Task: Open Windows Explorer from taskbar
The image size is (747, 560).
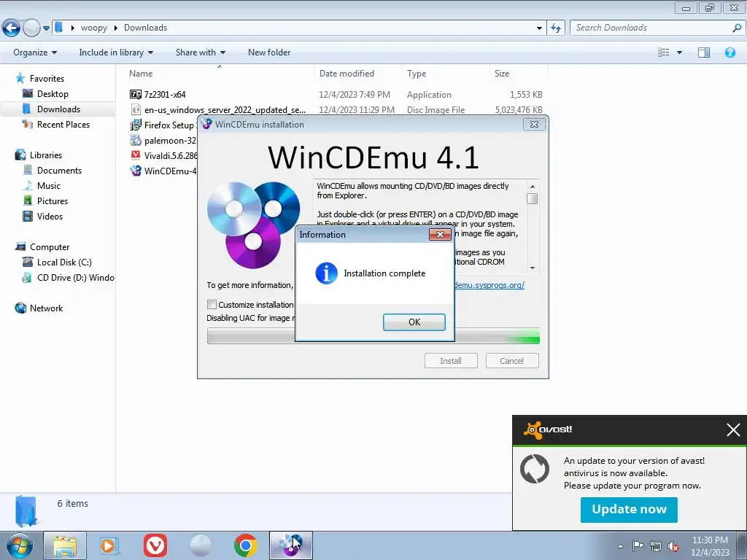Action: [65, 545]
